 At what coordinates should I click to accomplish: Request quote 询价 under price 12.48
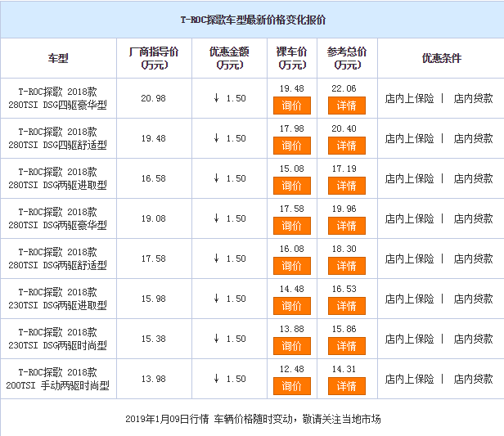[292, 386]
